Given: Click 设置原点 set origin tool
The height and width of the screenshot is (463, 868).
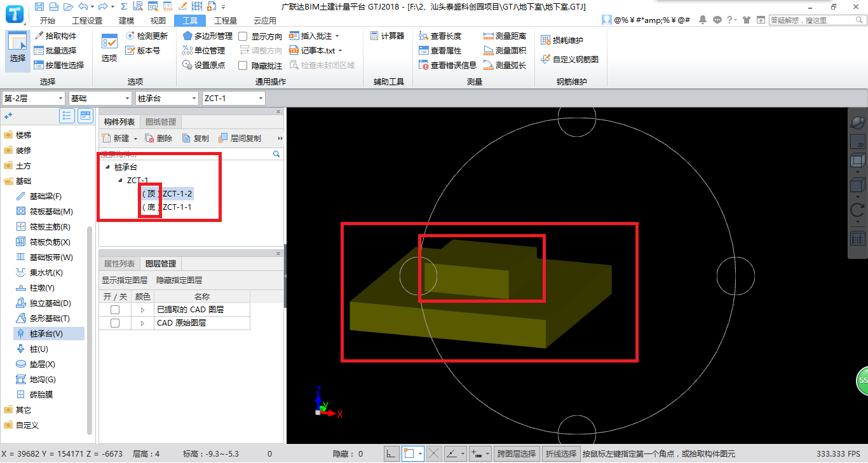Looking at the screenshot, I should click(x=204, y=65).
